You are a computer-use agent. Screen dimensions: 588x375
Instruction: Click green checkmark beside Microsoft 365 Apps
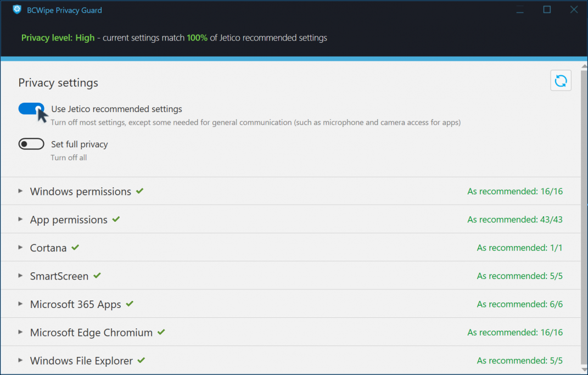[130, 304]
